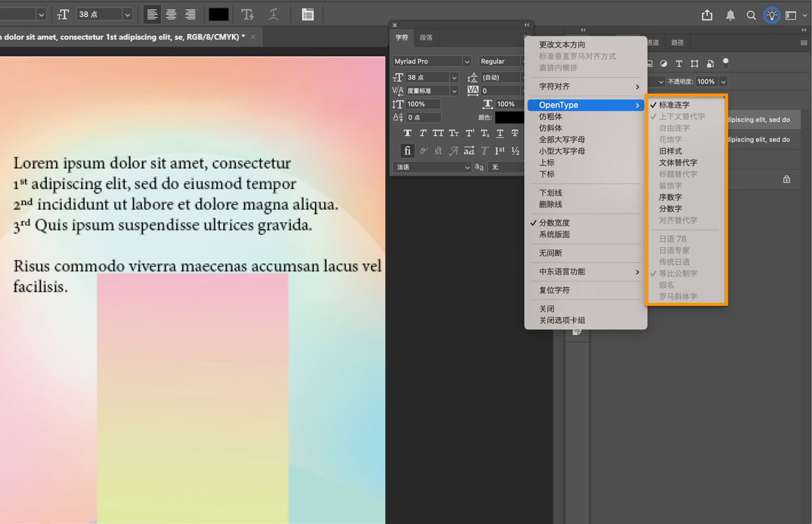The image size is (812, 524).
Task: Enable faux bold in the Character panel
Action: [x=407, y=133]
